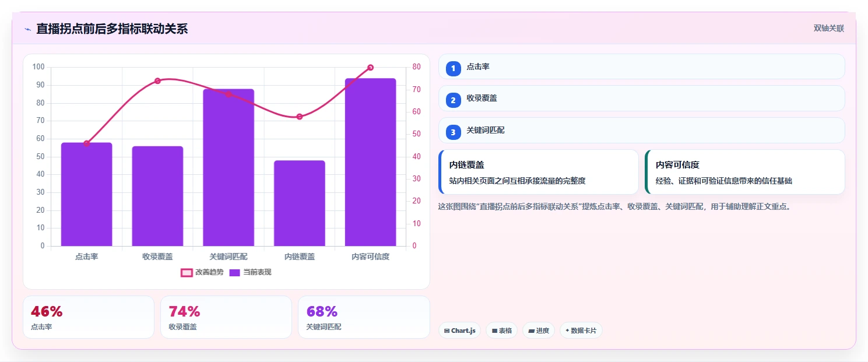Image resolution: width=868 pixels, height=362 pixels.
Task: Click the 68% 关键词匹配 stat card
Action: [364, 317]
